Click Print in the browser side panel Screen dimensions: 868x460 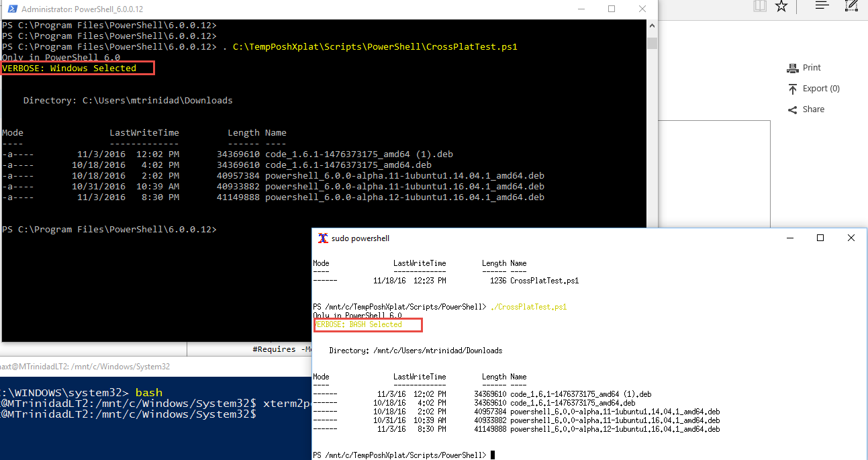pos(804,68)
